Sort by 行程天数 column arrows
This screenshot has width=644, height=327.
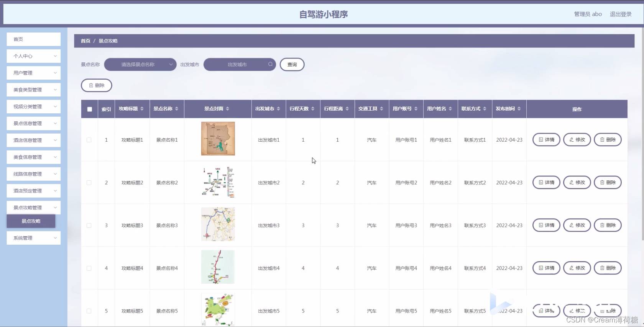pyautogui.click(x=313, y=109)
